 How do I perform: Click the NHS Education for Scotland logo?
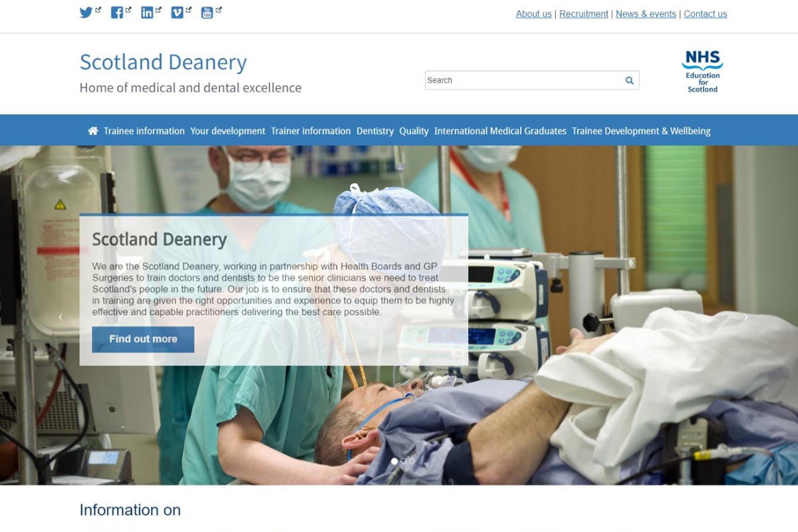702,71
